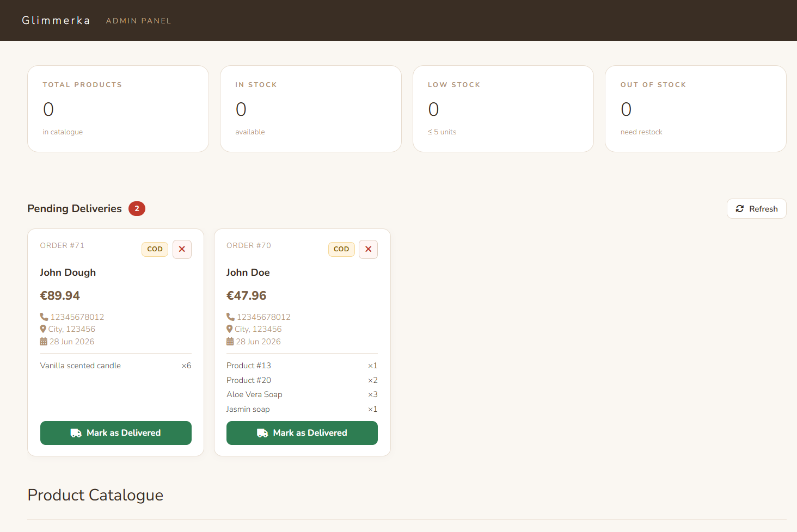Open the Total Products stat card
Viewport: 797px width, 532px height.
[118, 109]
